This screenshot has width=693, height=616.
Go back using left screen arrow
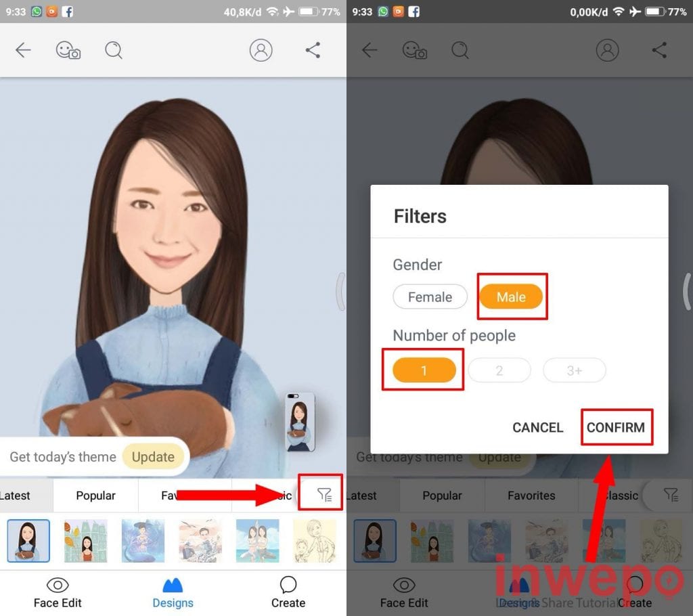[23, 50]
